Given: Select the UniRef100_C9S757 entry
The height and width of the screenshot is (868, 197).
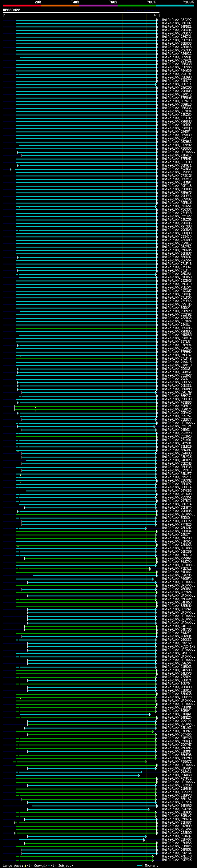Looking at the screenshot, I should 177,416.
